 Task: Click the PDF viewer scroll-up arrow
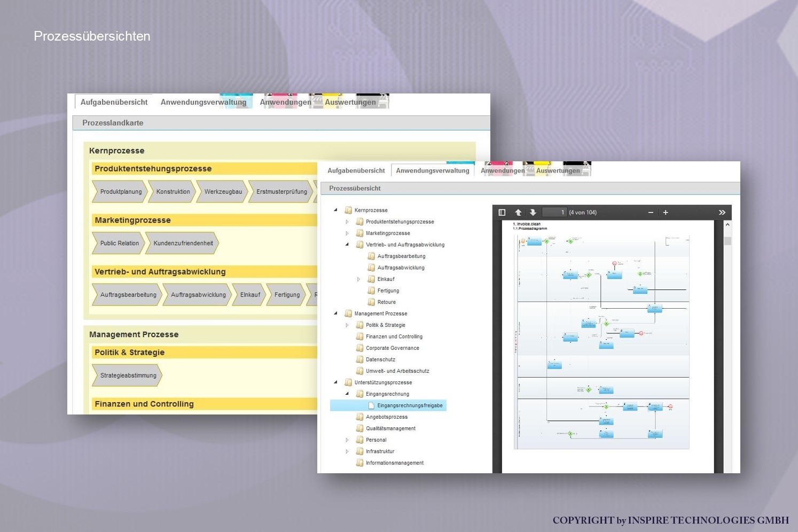[x=727, y=225]
